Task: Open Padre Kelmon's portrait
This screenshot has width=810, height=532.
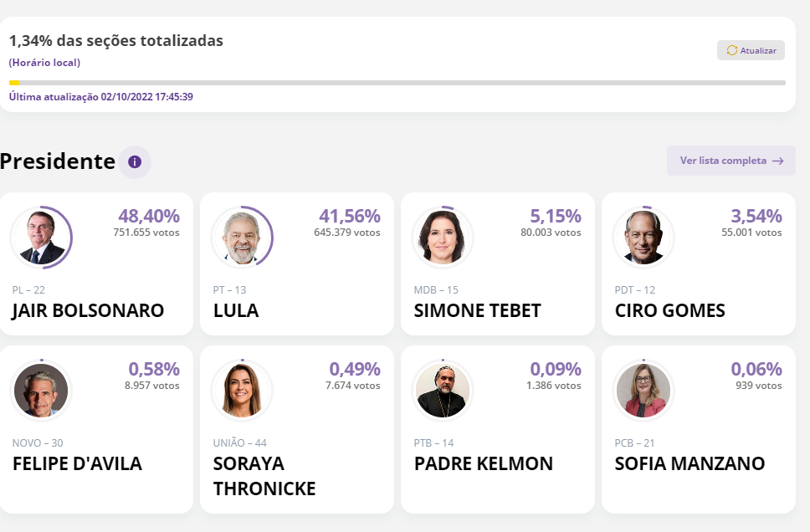Action: (443, 391)
